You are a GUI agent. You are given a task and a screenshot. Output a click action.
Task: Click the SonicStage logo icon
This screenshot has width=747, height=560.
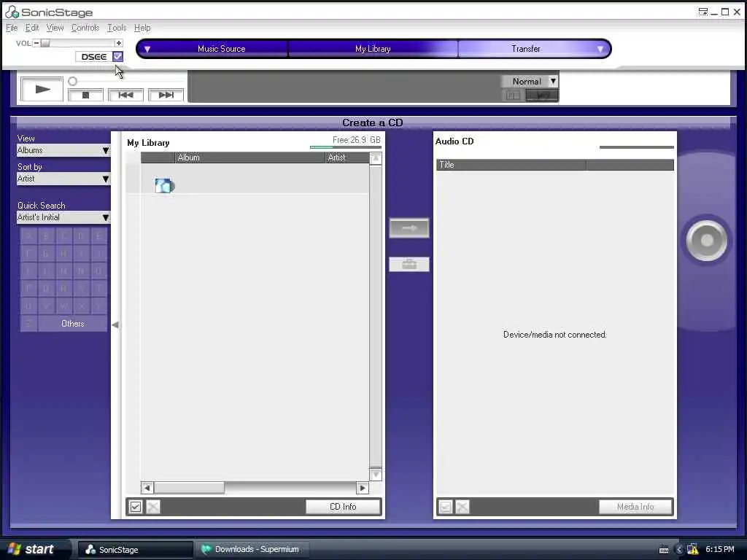coord(12,12)
